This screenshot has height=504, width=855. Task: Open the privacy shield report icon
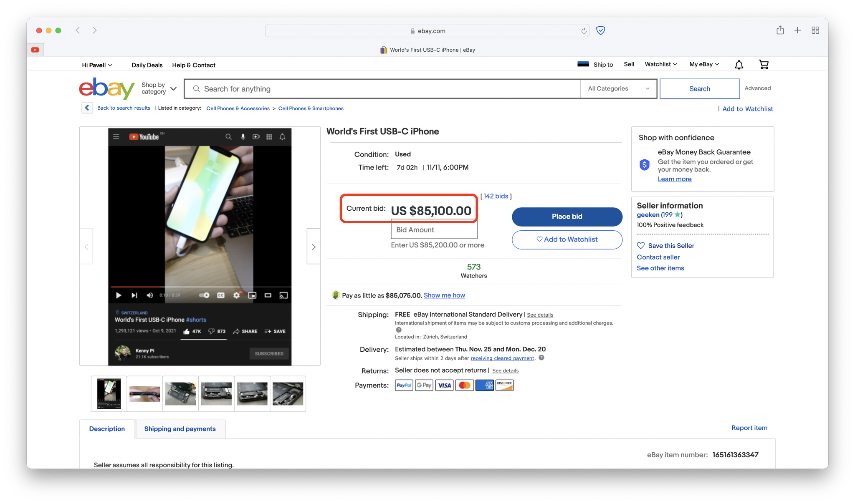[601, 30]
